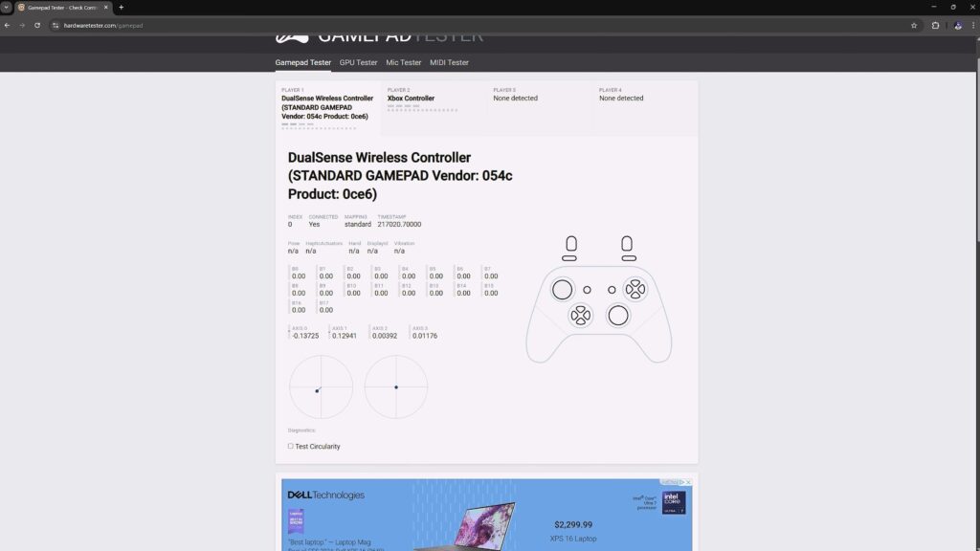Bookmark this page with the star icon
Viewport: 980px width, 551px height.
(x=914, y=26)
